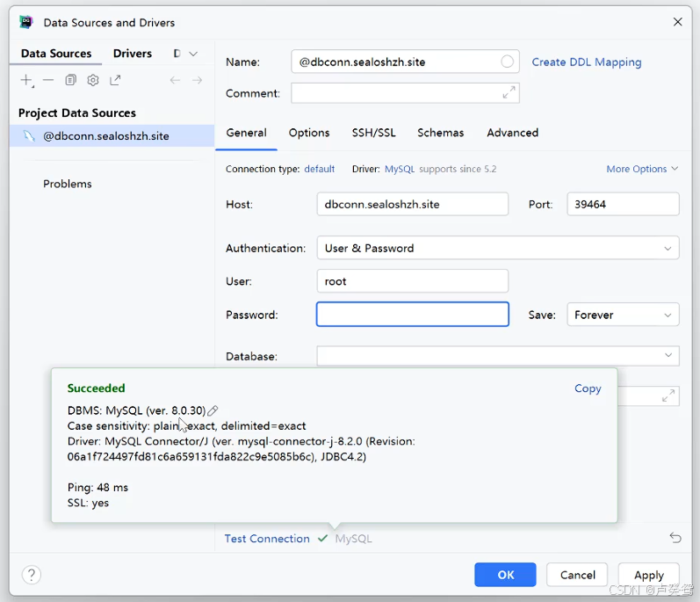Select @dbconn.sealoshzh.site in data source list
Image resolution: width=700 pixels, height=602 pixels.
click(x=112, y=135)
